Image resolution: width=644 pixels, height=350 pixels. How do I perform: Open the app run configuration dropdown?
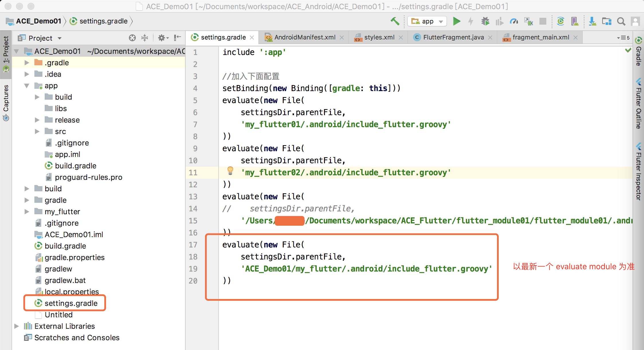click(427, 21)
